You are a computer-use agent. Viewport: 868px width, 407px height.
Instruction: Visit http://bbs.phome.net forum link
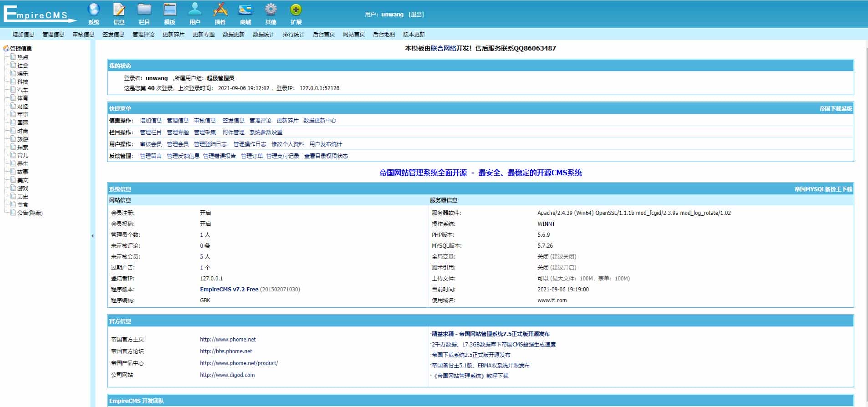point(226,351)
